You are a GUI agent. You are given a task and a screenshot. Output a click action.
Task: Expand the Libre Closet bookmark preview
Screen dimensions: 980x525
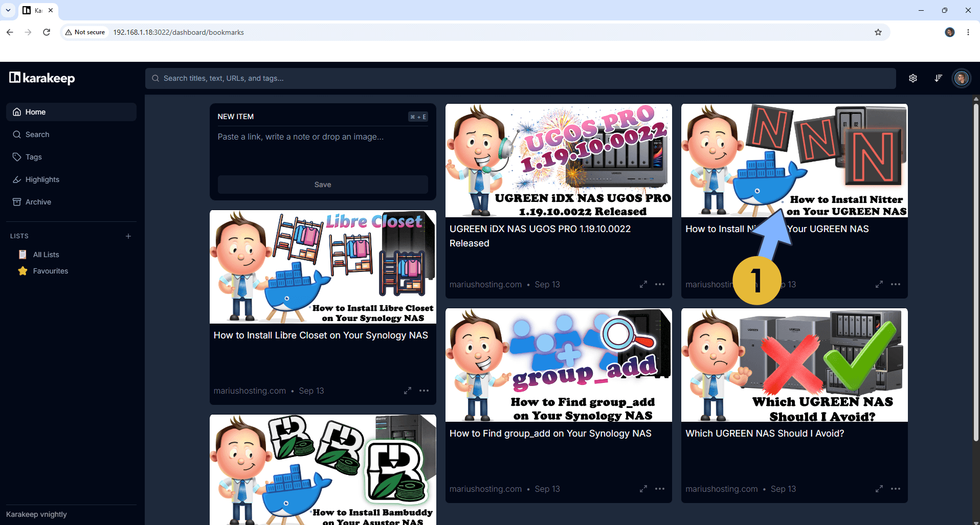(x=408, y=391)
